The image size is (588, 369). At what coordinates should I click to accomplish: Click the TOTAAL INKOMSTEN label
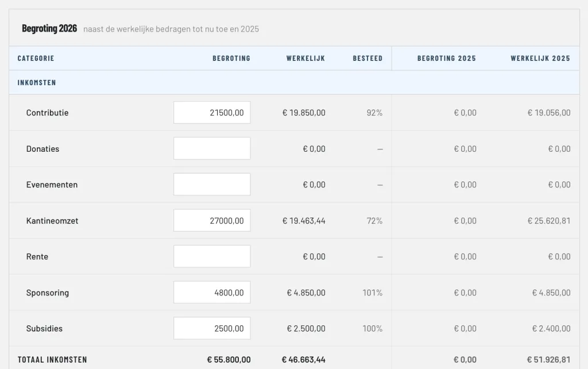pos(52,360)
